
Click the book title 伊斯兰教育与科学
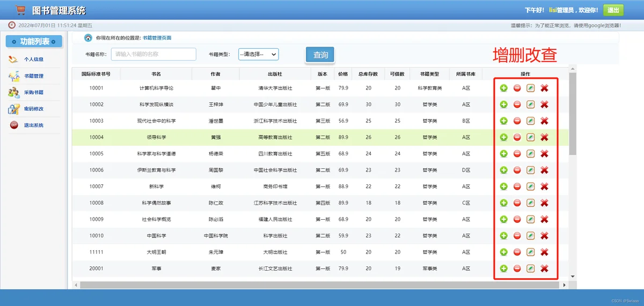(156, 170)
